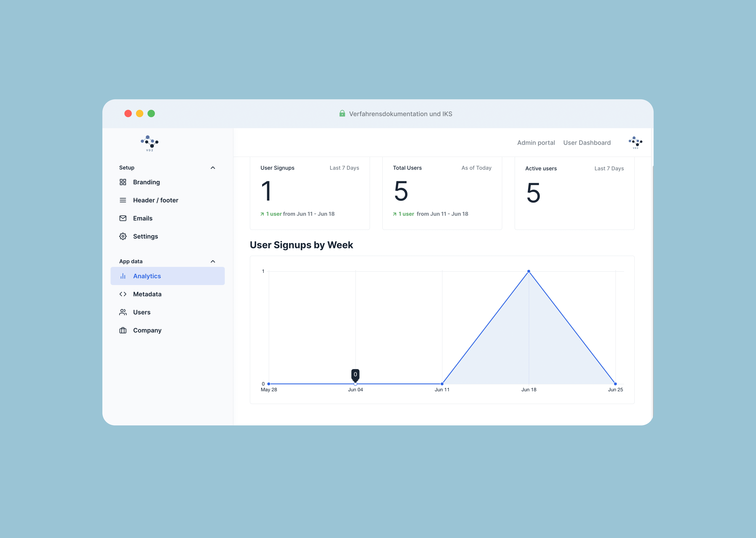Click the green arrow in Total Users card
Image resolution: width=756 pixels, height=538 pixels.
point(395,214)
